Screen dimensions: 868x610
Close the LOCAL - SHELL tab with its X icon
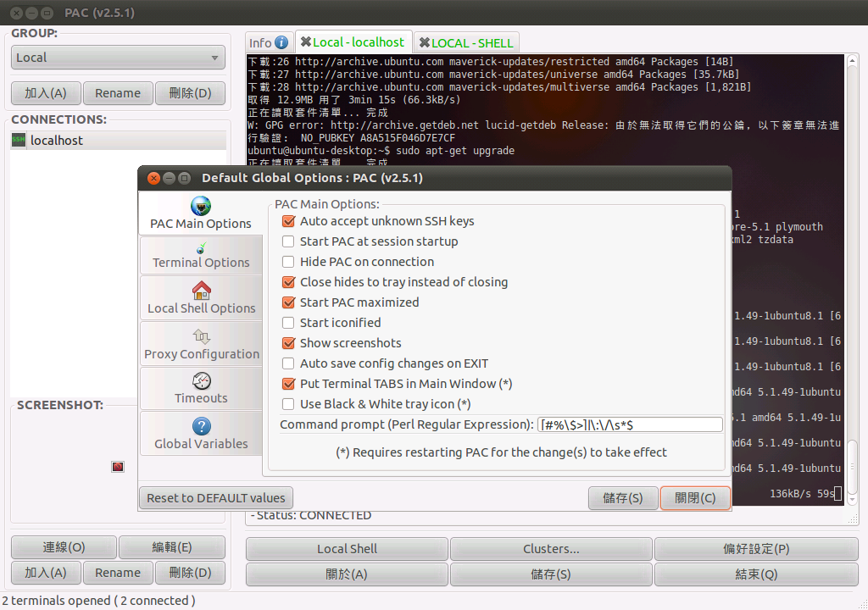tap(425, 42)
